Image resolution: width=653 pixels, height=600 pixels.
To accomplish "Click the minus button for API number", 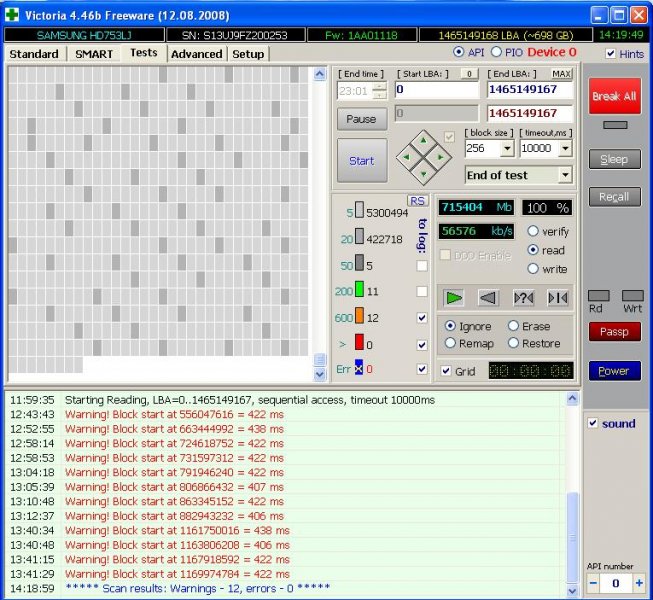I will [593, 583].
